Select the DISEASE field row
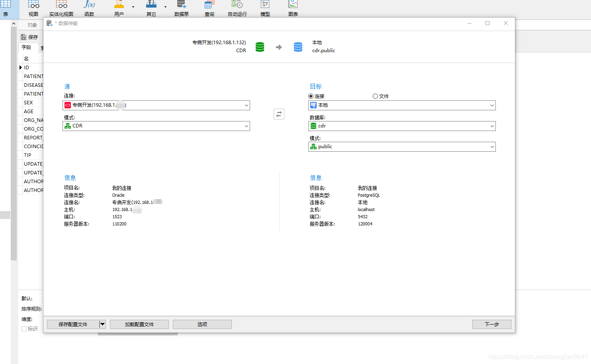591x364 pixels. pos(31,85)
